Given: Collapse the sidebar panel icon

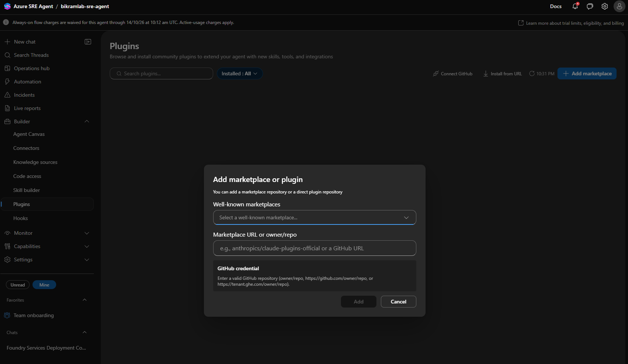Looking at the screenshot, I should pyautogui.click(x=88, y=42).
